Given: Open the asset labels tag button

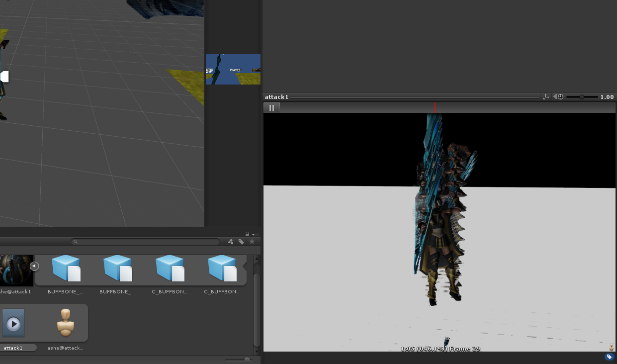Looking at the screenshot, I should click(x=610, y=357).
